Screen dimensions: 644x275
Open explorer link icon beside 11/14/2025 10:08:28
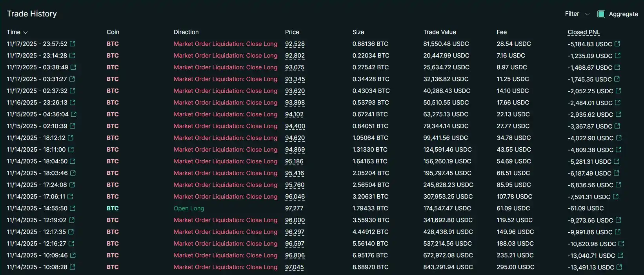pyautogui.click(x=73, y=267)
